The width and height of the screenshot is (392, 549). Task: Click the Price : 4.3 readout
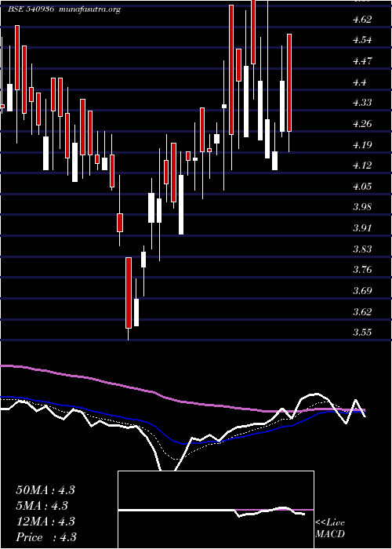click(x=46, y=537)
